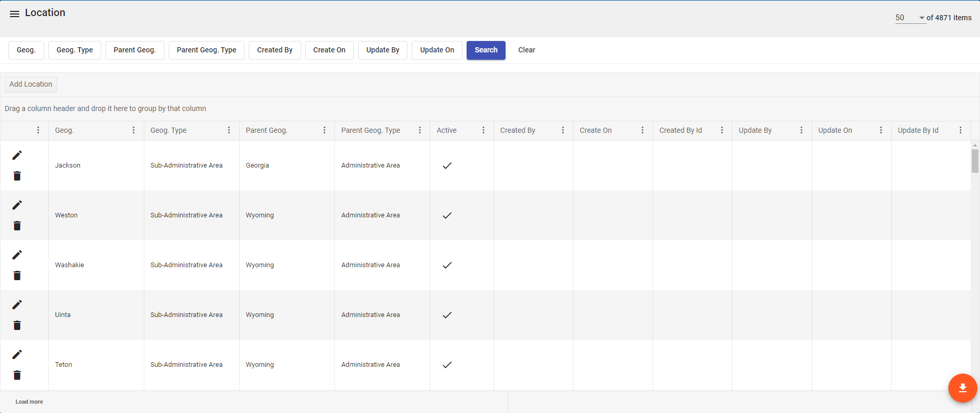
Task: Delete the Weston location row
Action: [17, 226]
